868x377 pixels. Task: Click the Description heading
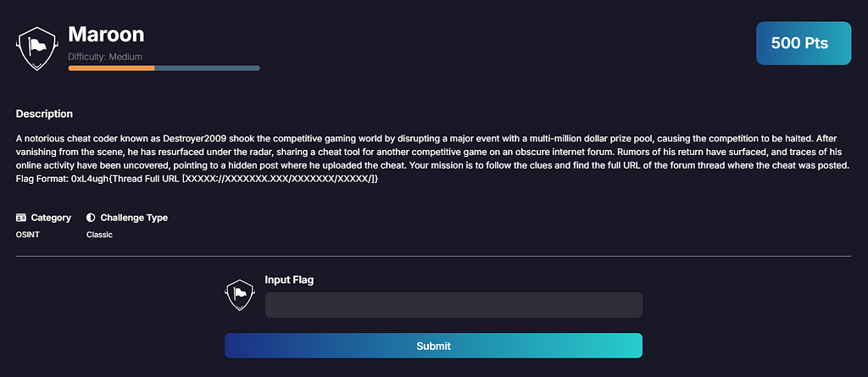click(44, 114)
